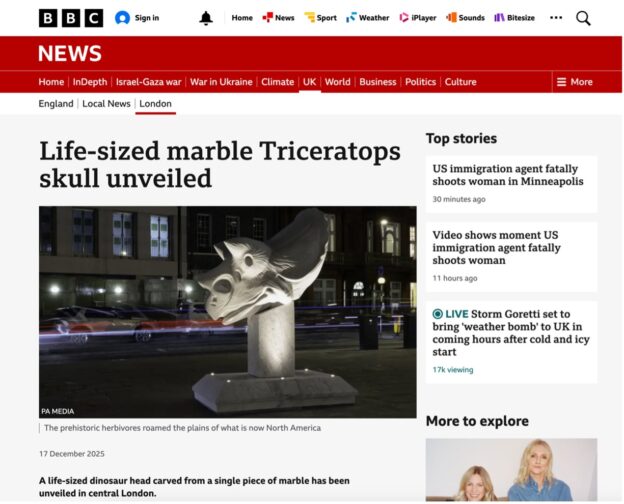
Task: Open the Sign in account icon
Action: click(122, 18)
